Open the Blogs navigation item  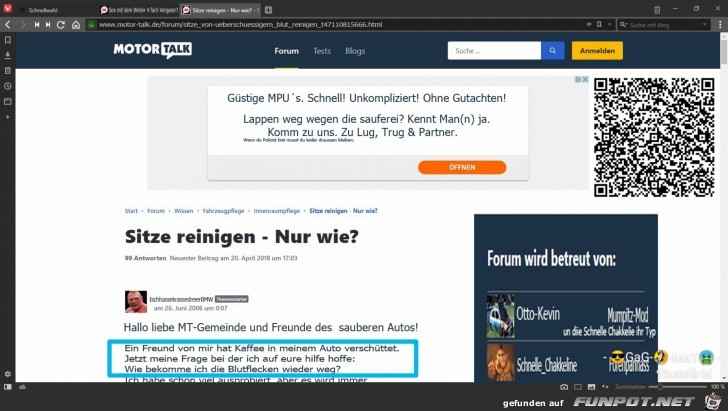pyautogui.click(x=355, y=51)
